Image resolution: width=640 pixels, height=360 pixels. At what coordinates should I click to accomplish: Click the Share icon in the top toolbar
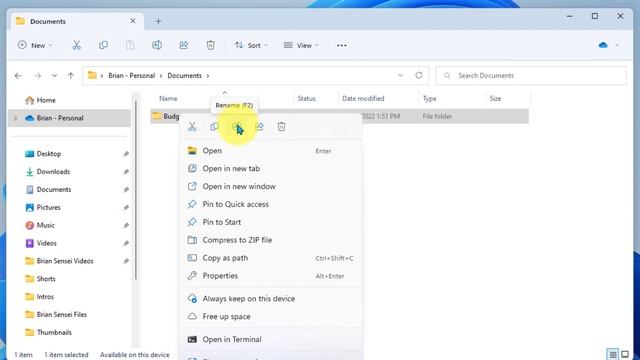click(x=184, y=45)
